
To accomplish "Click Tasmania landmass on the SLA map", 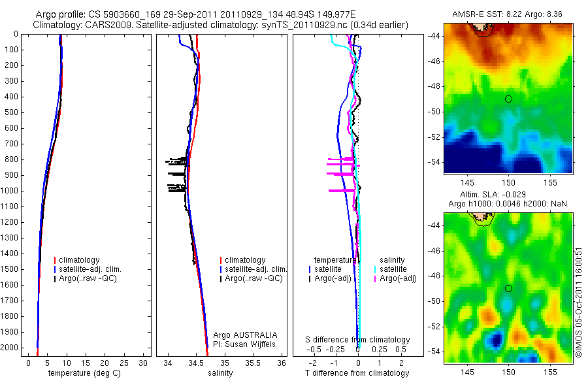I will coord(482,217).
